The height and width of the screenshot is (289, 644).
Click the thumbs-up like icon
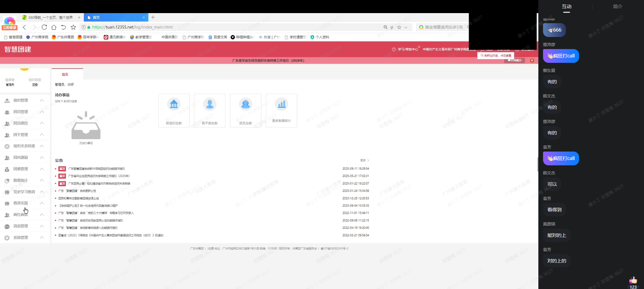[633, 280]
